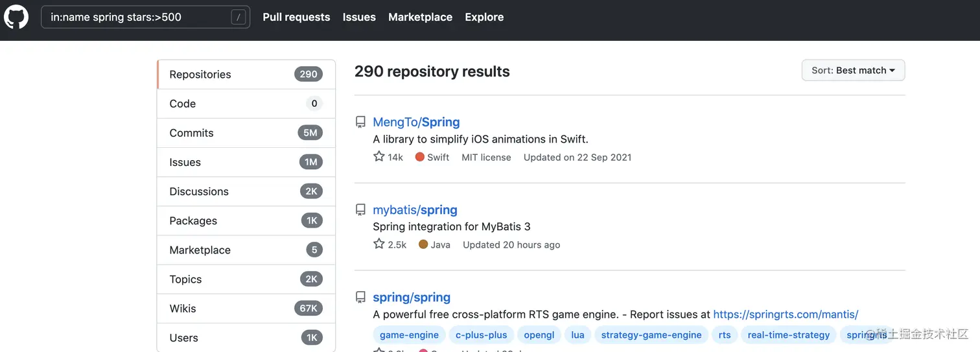Select the Commits filter in sidebar
Image resolution: width=980 pixels, height=352 pixels.
(246, 133)
